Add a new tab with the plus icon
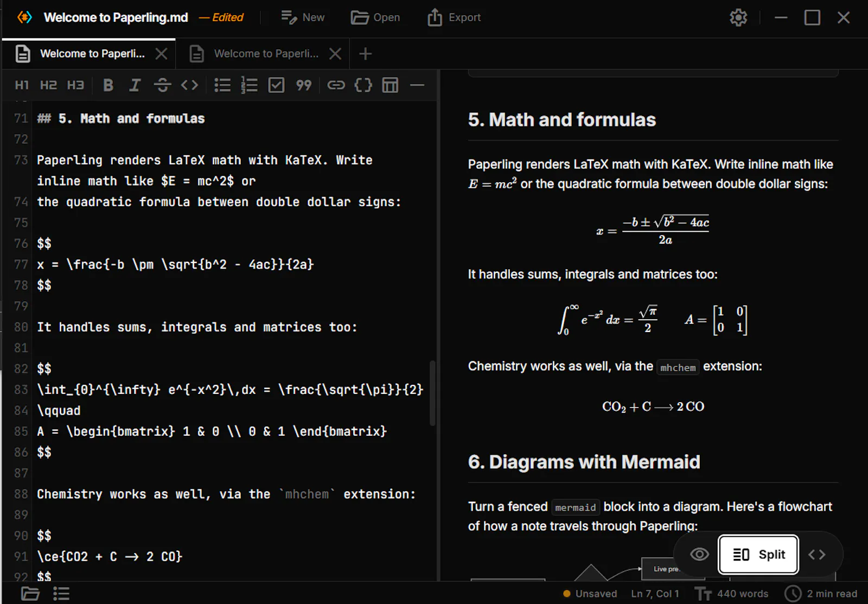The image size is (868, 604). pos(366,54)
